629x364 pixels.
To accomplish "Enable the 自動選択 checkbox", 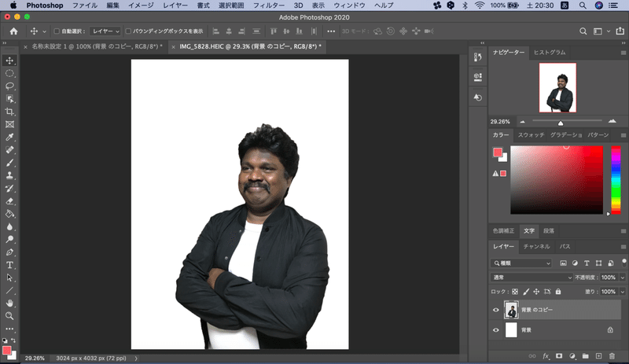I will (56, 31).
